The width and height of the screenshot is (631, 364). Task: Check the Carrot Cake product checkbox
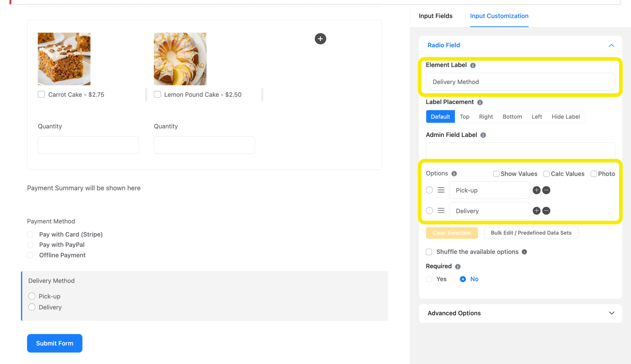(x=41, y=94)
